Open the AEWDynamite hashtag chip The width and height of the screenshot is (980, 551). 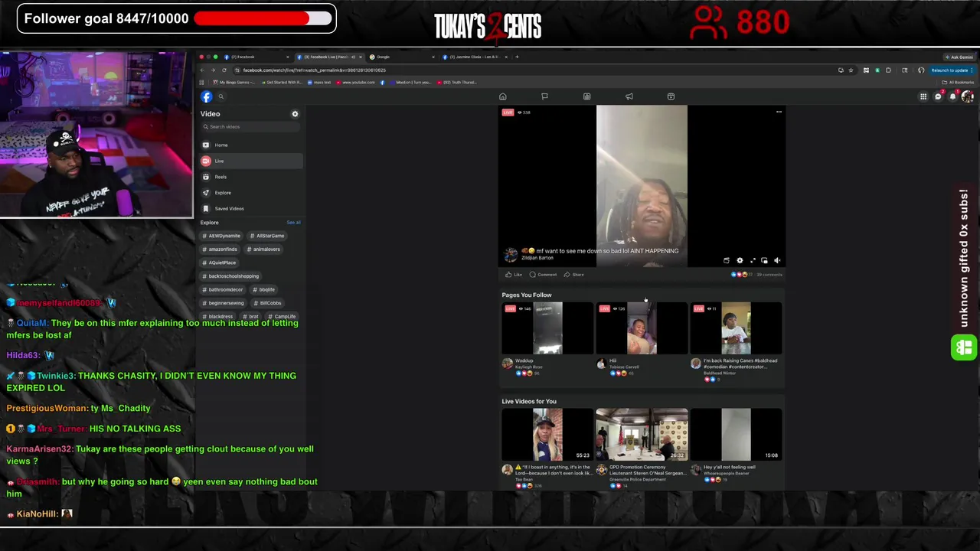221,236
